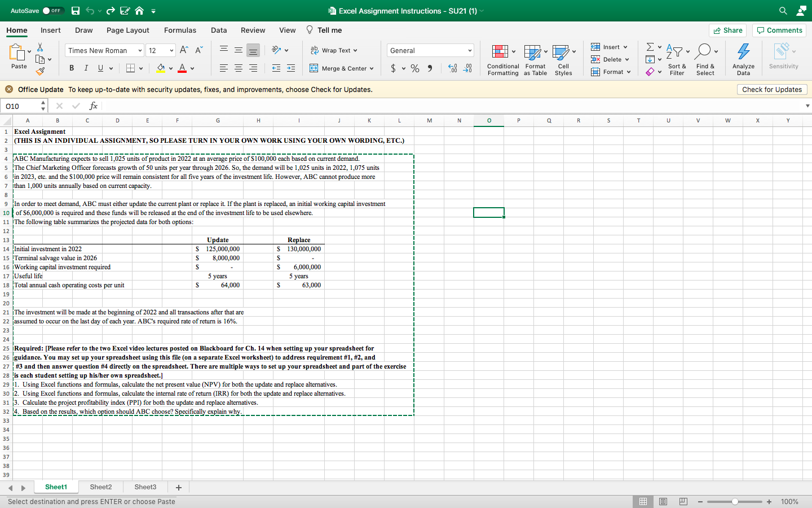Switch to the Formulas ribbon tab
Image resolution: width=812 pixels, height=508 pixels.
point(180,30)
